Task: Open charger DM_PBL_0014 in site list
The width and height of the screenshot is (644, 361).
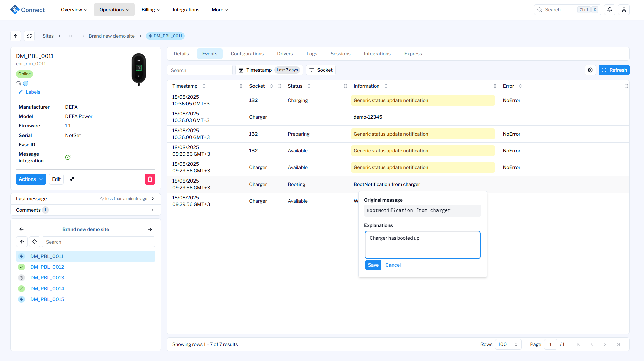Action: (x=47, y=289)
